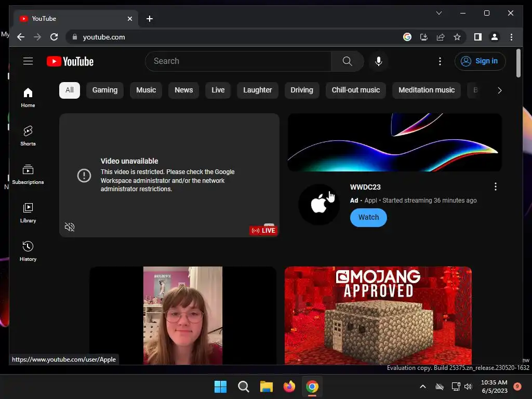The image size is (532, 399).
Task: Click the page vertical scrollbar
Action: click(518, 63)
